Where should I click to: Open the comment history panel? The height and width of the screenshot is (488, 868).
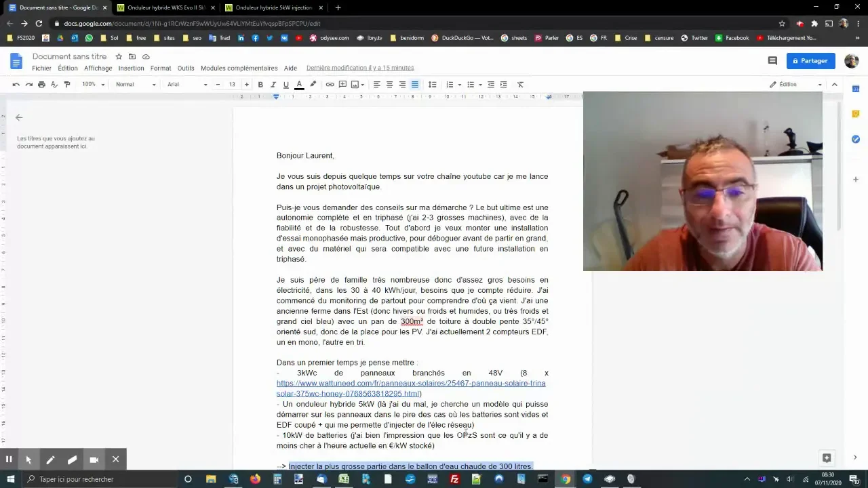pyautogui.click(x=772, y=61)
